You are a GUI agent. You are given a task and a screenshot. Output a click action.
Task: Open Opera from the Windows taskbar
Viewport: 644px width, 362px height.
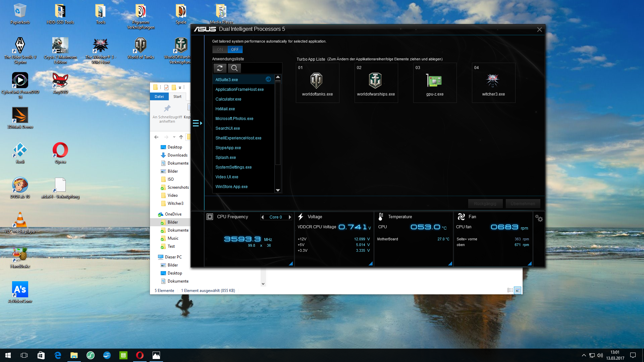[x=140, y=355]
